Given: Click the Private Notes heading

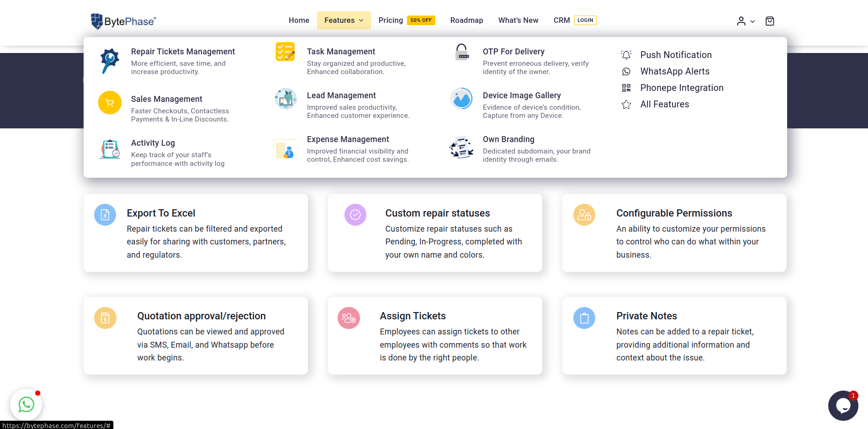Looking at the screenshot, I should tap(646, 316).
